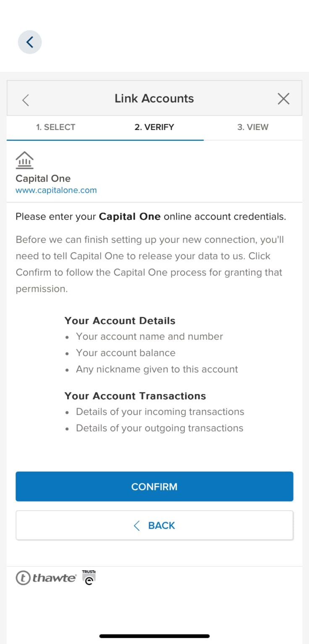Tap "Details of your outgoing transactions" bullet
This screenshot has height=644, width=309.
click(x=160, y=428)
